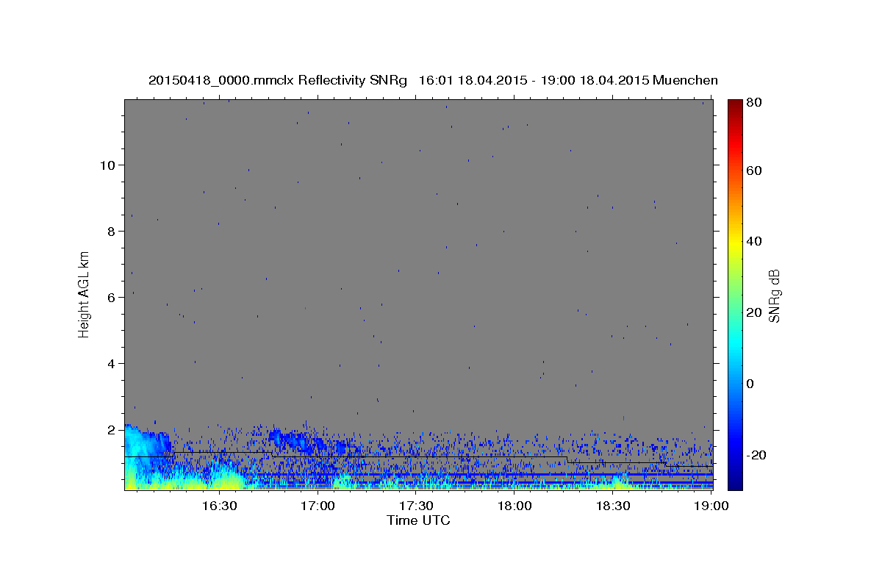Click the 19:00 time tick label

(x=711, y=506)
